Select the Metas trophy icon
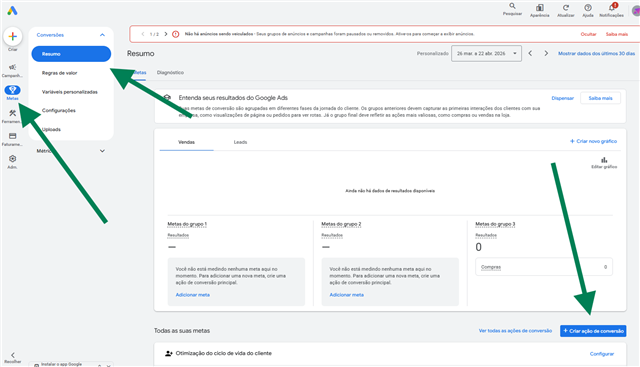 coord(12,90)
